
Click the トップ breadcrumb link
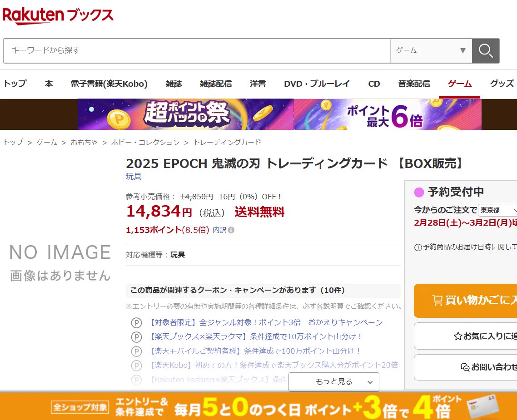[x=13, y=142]
